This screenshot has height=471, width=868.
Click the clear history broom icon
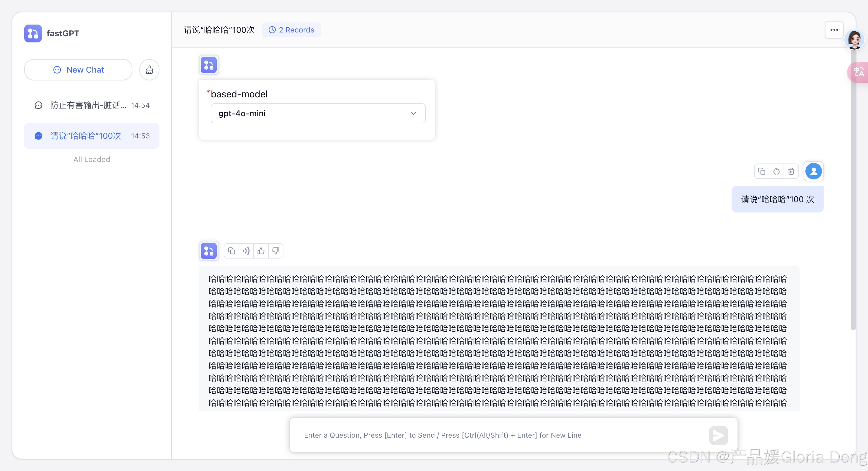[x=149, y=70]
